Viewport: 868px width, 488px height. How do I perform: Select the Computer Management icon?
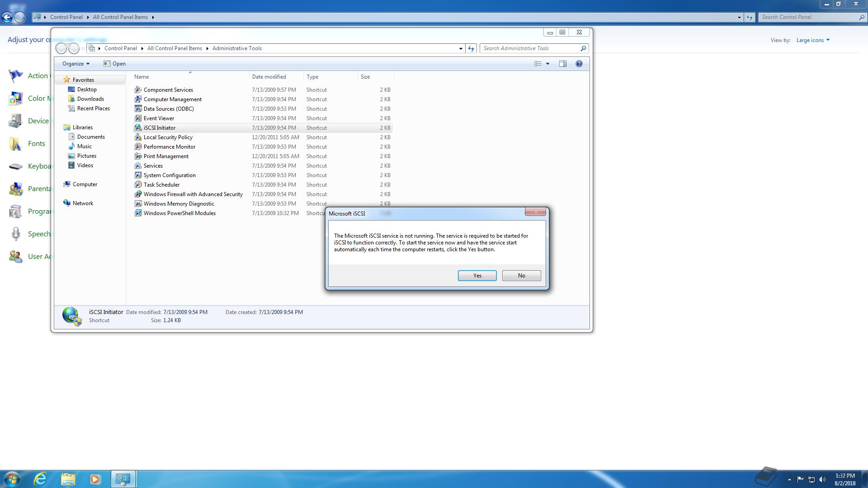138,99
